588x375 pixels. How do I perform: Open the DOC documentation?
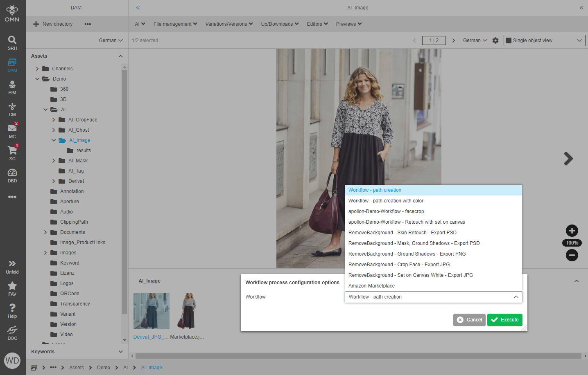click(12, 332)
